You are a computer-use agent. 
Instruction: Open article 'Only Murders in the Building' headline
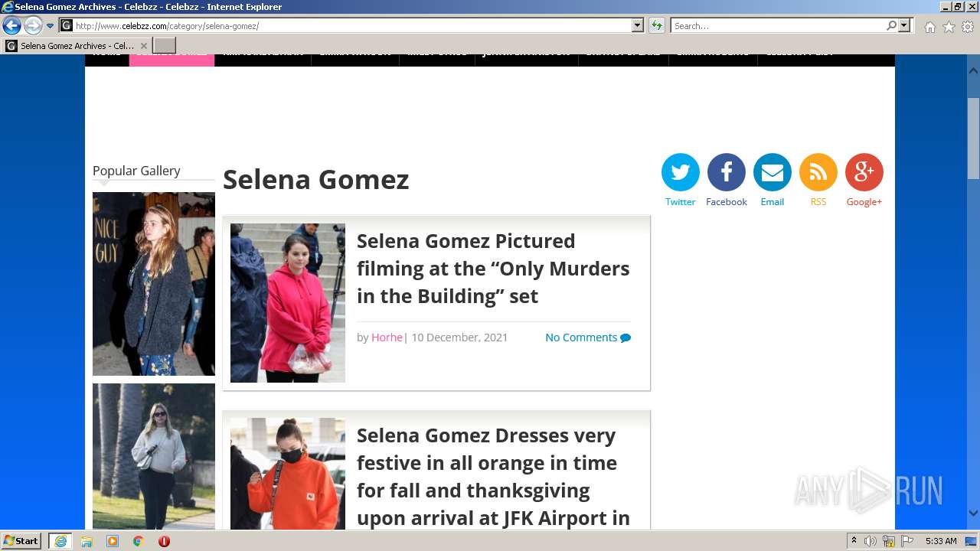click(493, 269)
